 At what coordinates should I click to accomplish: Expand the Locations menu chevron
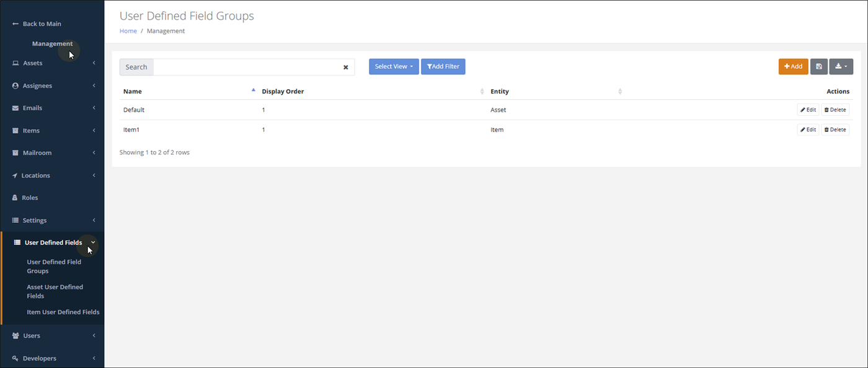pyautogui.click(x=94, y=175)
